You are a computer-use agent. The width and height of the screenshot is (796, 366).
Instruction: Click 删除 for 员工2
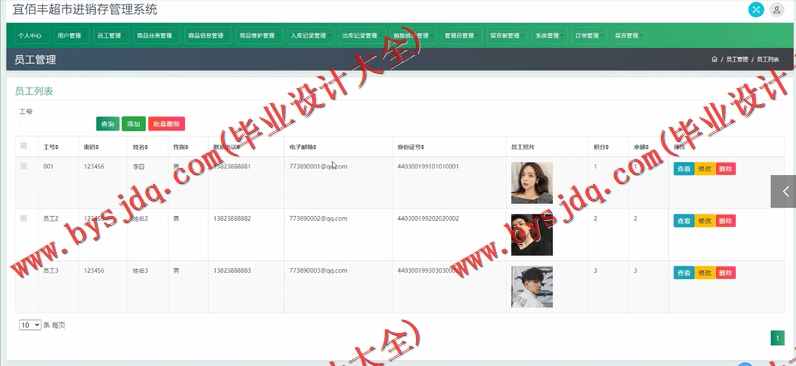point(725,221)
